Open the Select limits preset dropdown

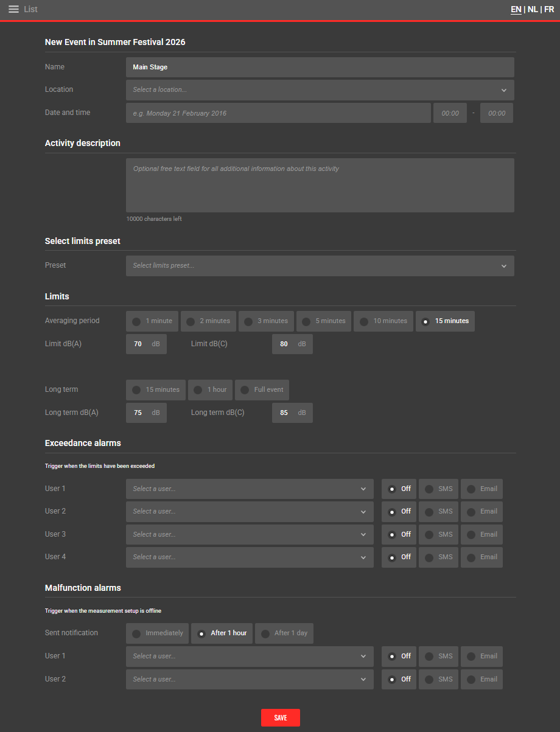click(x=320, y=266)
